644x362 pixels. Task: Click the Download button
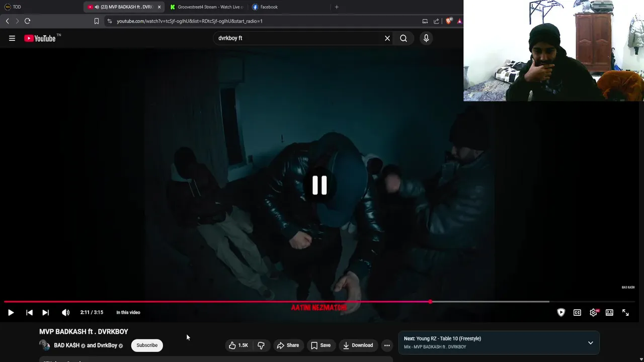tap(358, 345)
